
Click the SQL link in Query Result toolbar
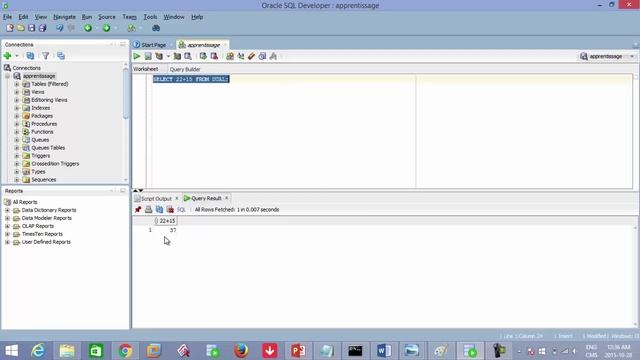(181, 209)
